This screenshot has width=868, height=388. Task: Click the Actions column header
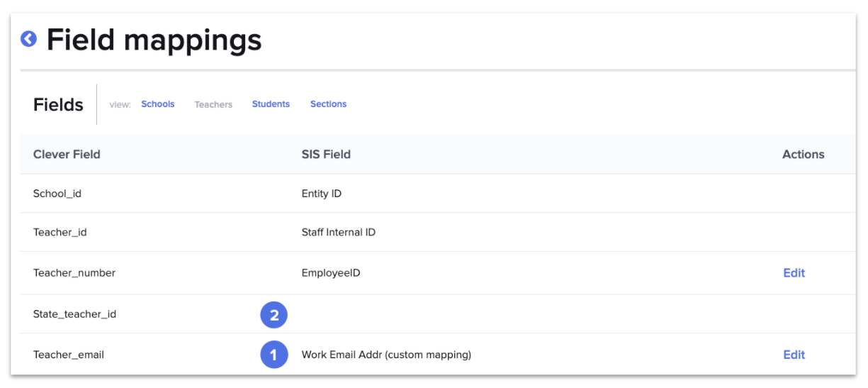coord(803,155)
